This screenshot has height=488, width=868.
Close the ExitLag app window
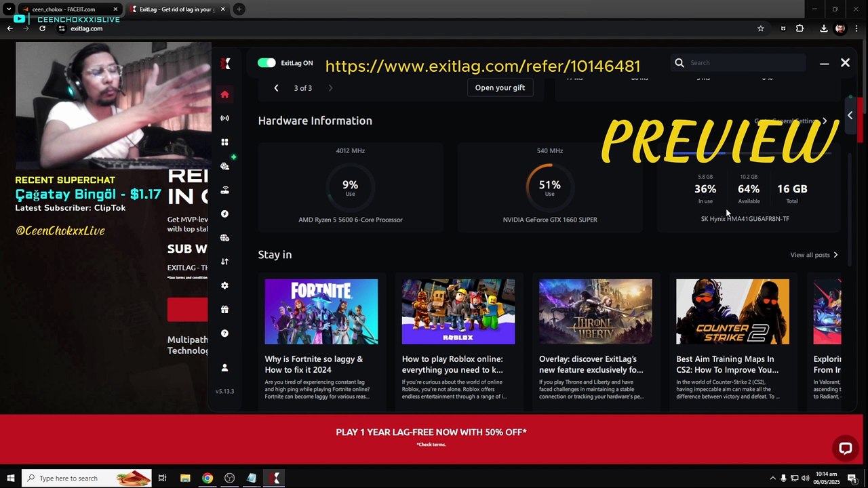(x=845, y=63)
